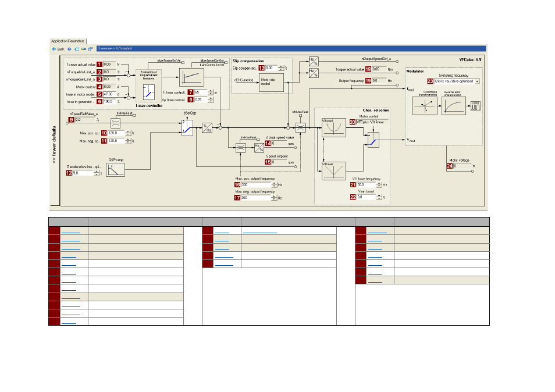Click the Vmin boost input field
The image size is (555, 392).
point(367,197)
